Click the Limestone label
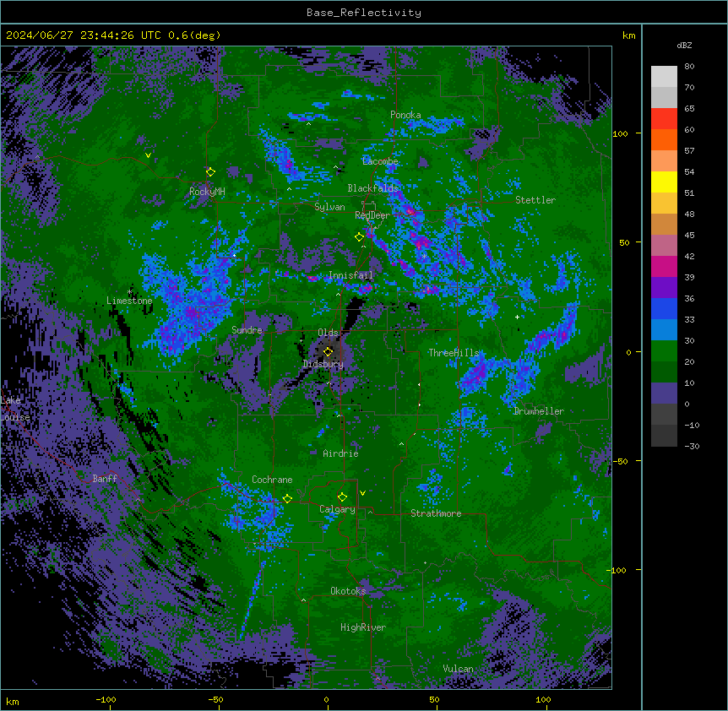728x711 pixels. point(129,301)
